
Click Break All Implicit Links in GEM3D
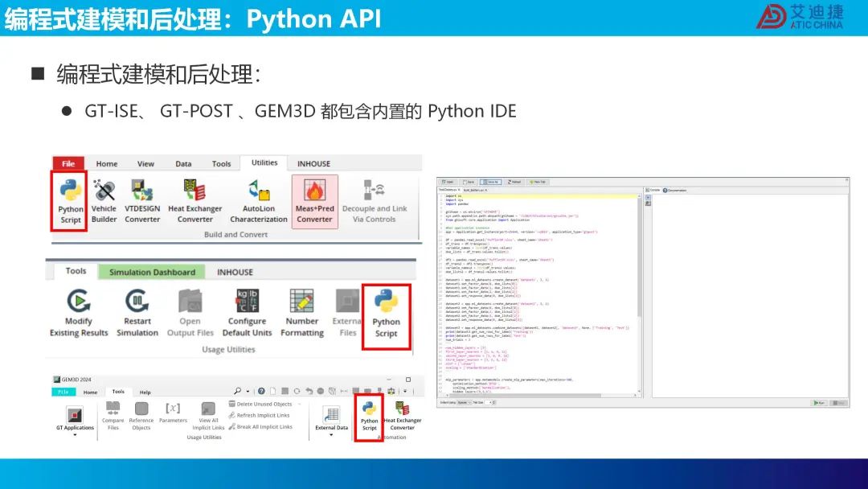point(260,427)
